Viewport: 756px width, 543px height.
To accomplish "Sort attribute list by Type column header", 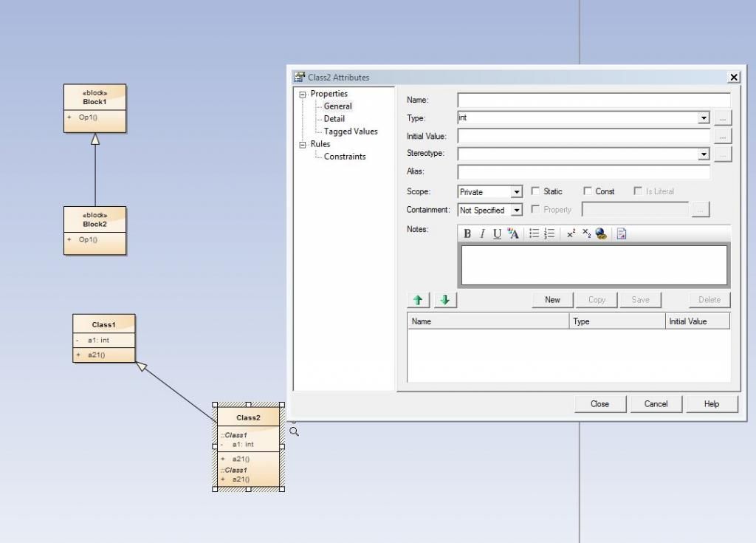I will 617,321.
